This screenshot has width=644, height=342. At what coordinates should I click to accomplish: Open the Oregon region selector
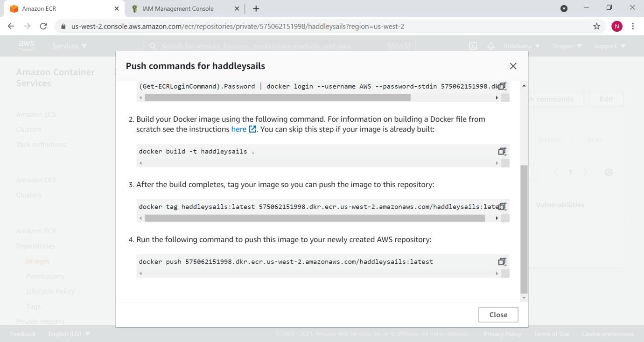[567, 46]
